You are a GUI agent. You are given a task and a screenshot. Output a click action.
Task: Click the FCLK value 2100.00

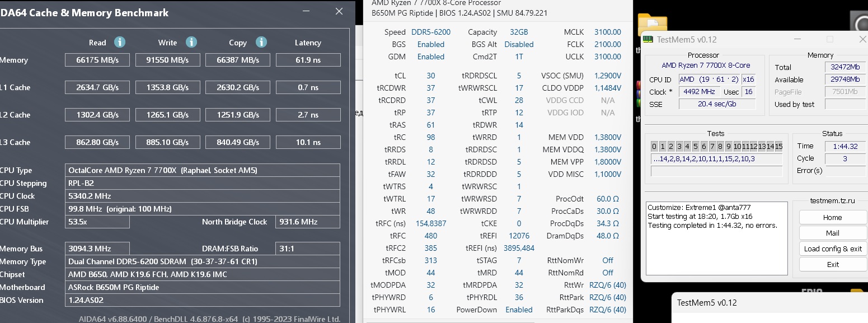point(608,44)
